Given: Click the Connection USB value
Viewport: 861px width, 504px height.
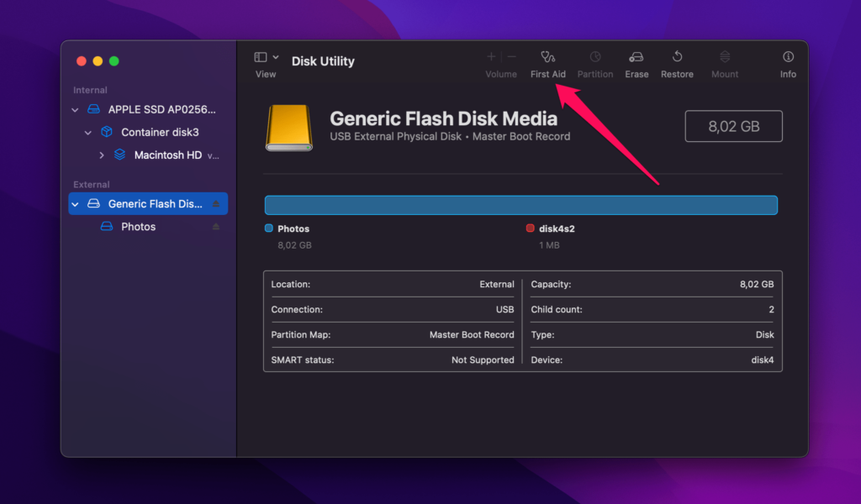Looking at the screenshot, I should pyautogui.click(x=504, y=309).
